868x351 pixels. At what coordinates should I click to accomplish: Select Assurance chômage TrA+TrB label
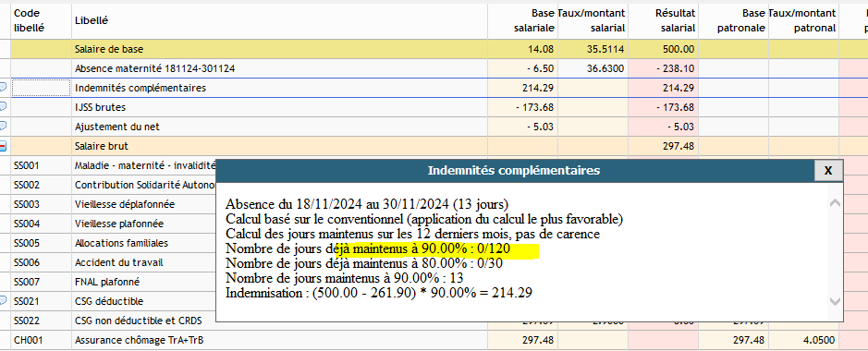point(139,340)
